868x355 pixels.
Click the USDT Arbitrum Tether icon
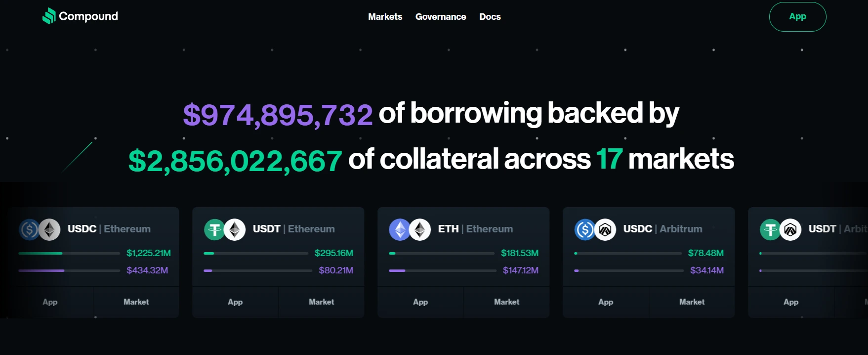[x=770, y=229]
